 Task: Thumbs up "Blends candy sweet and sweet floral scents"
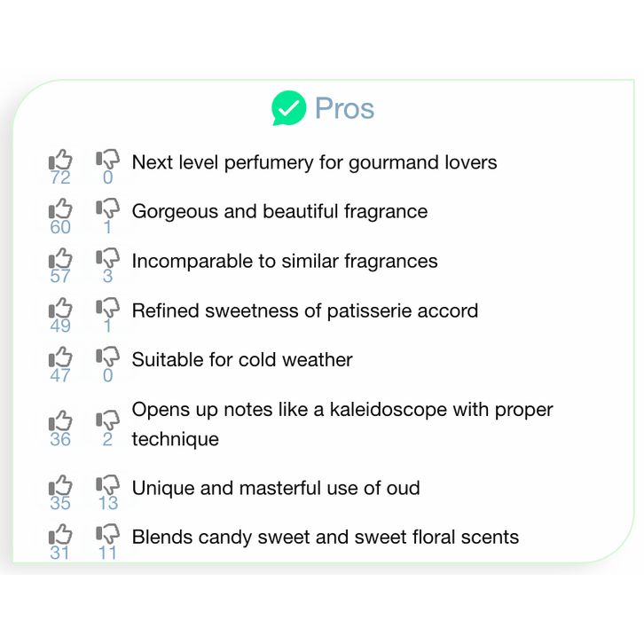click(60, 535)
